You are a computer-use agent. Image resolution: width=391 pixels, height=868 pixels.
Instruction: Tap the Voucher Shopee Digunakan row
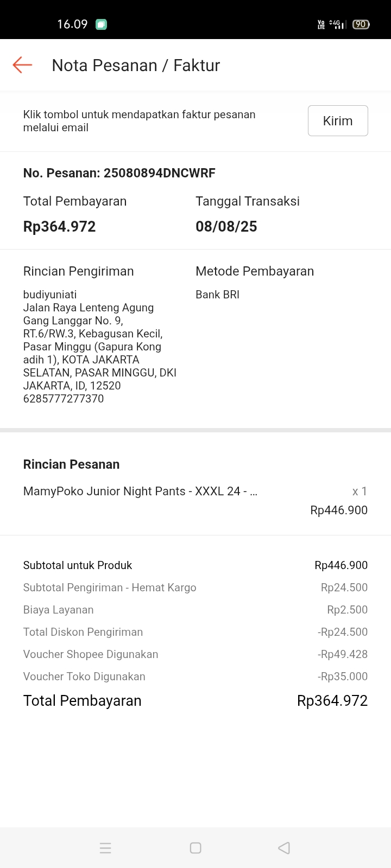click(x=195, y=654)
